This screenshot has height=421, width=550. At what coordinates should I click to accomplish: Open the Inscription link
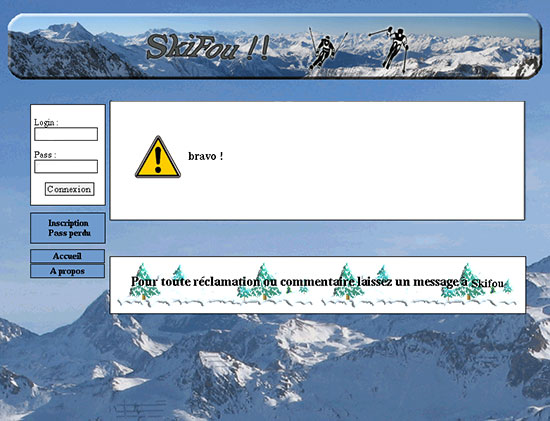click(68, 223)
